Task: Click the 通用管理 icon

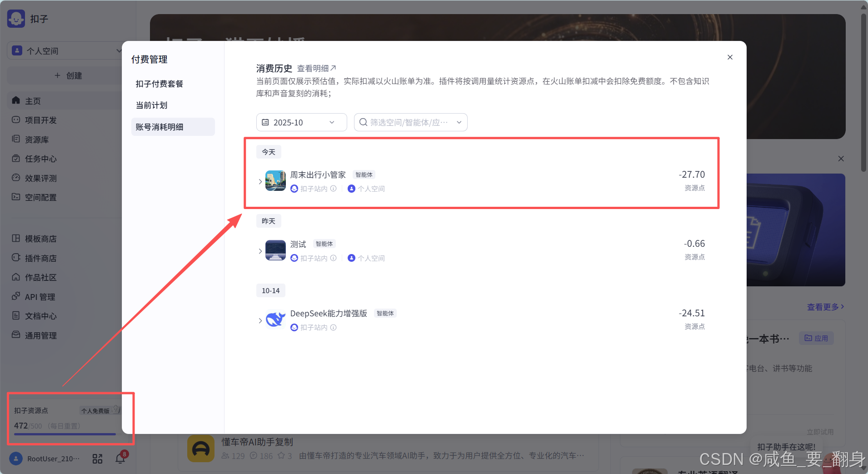Action: pyautogui.click(x=16, y=335)
